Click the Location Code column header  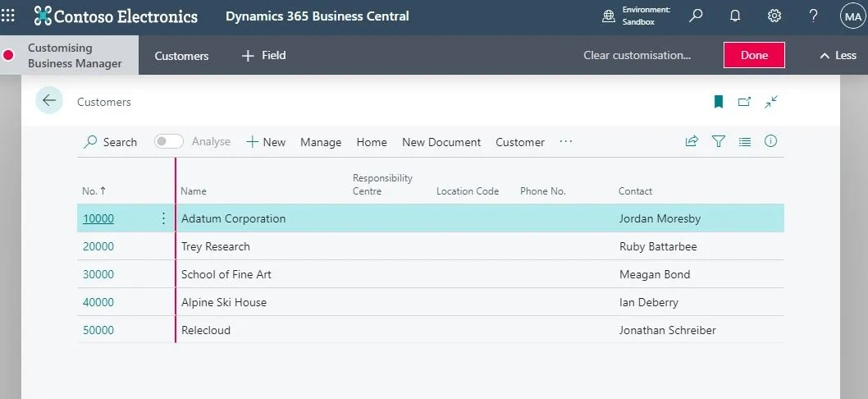point(467,190)
